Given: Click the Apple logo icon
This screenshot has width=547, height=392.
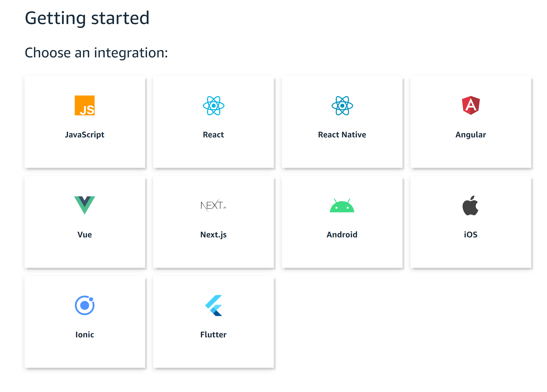Looking at the screenshot, I should 470,205.
